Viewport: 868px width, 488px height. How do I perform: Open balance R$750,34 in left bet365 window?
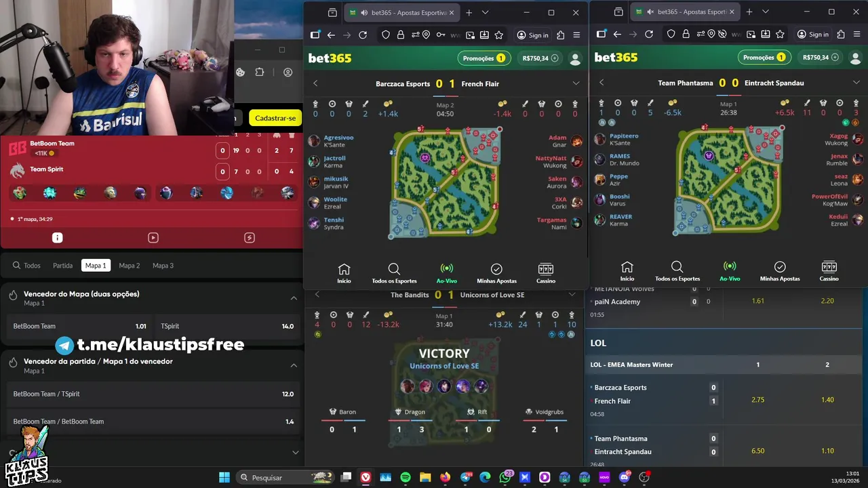click(x=540, y=58)
